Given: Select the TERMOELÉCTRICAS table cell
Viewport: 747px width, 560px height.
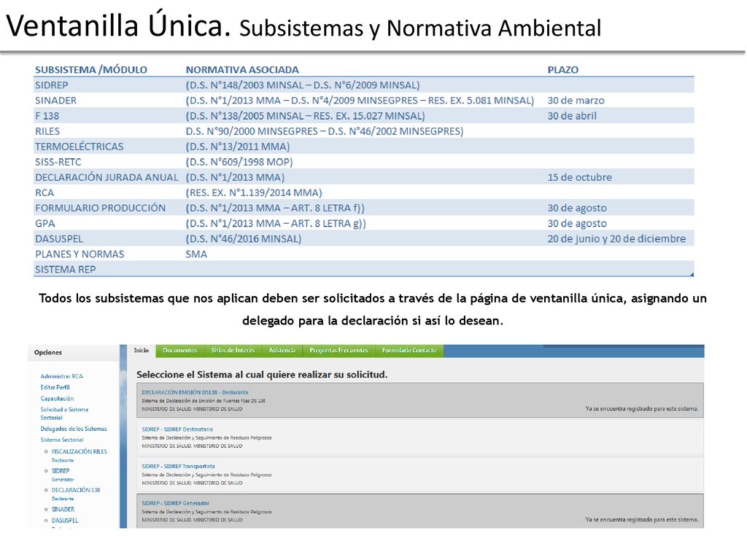Looking at the screenshot, I should pos(79,147).
